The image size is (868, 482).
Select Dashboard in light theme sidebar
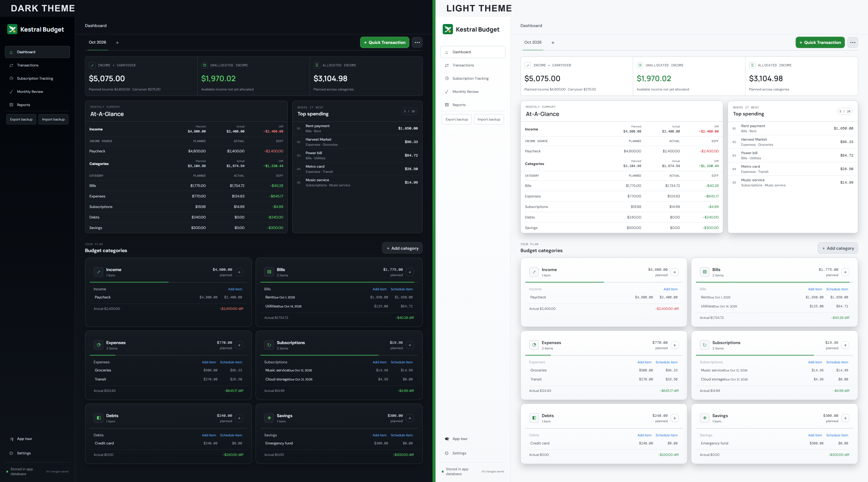coord(473,52)
